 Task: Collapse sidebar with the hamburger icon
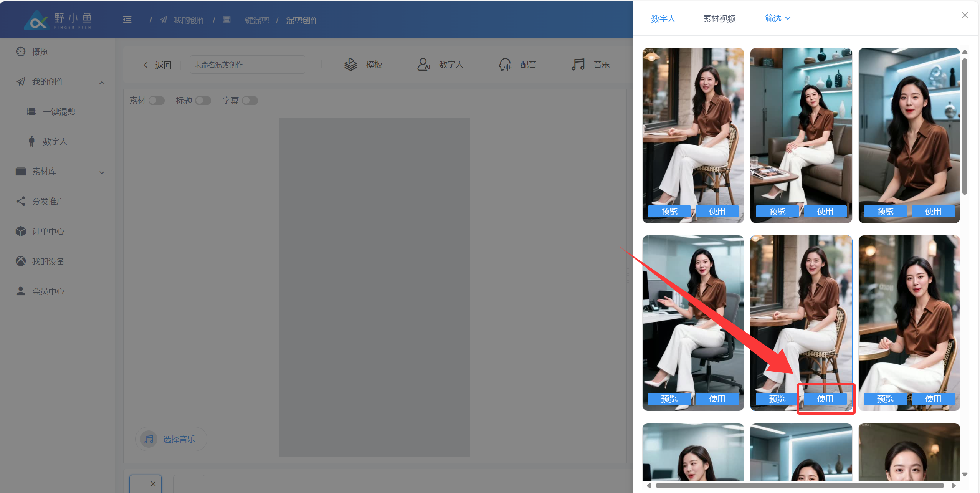tap(127, 20)
